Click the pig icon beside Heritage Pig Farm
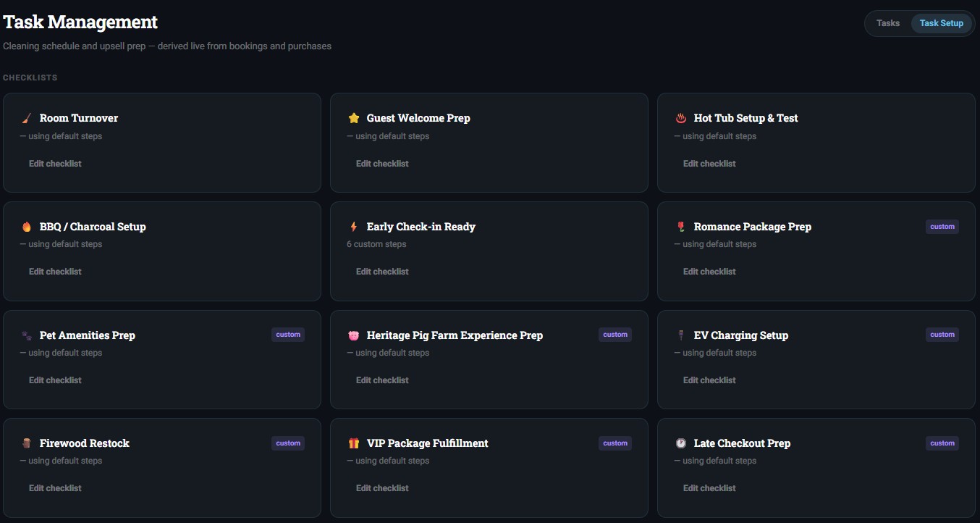This screenshot has height=523, width=980. pyautogui.click(x=354, y=335)
